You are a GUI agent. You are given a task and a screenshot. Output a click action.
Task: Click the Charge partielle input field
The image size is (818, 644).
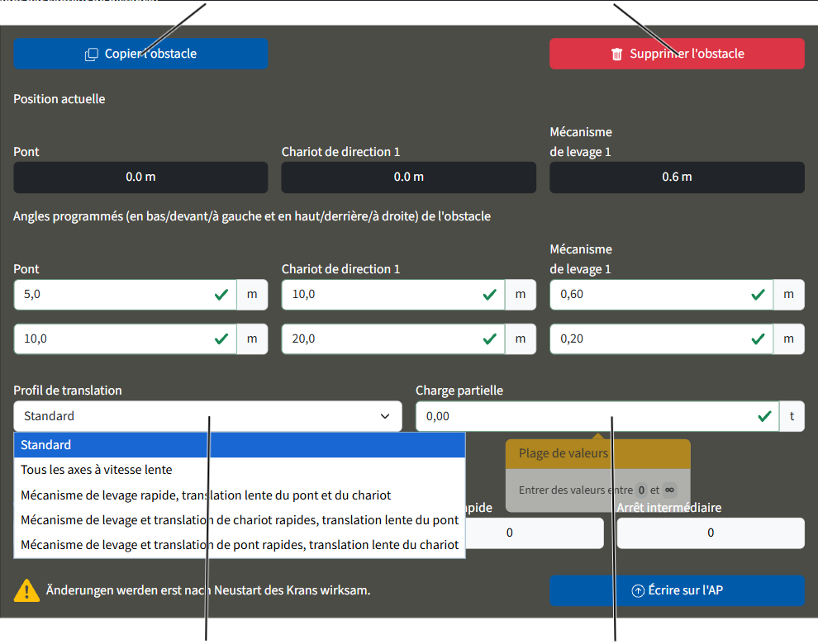[x=597, y=416]
